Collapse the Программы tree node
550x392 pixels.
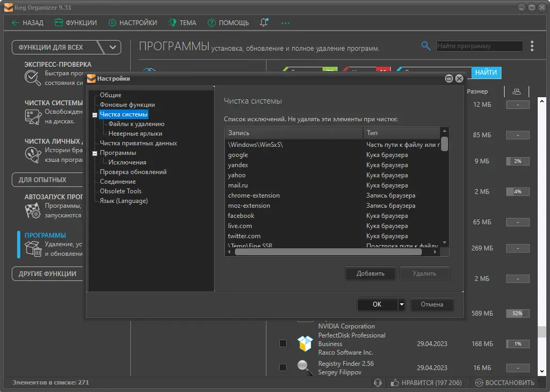point(95,153)
